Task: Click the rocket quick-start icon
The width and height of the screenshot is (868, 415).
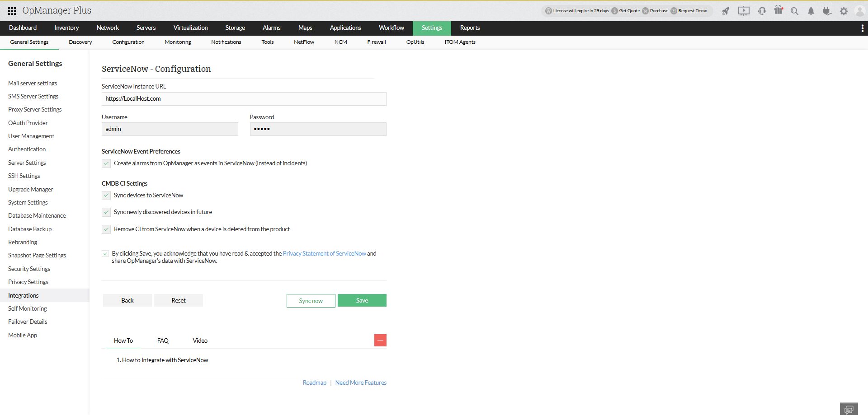Action: [x=726, y=11]
